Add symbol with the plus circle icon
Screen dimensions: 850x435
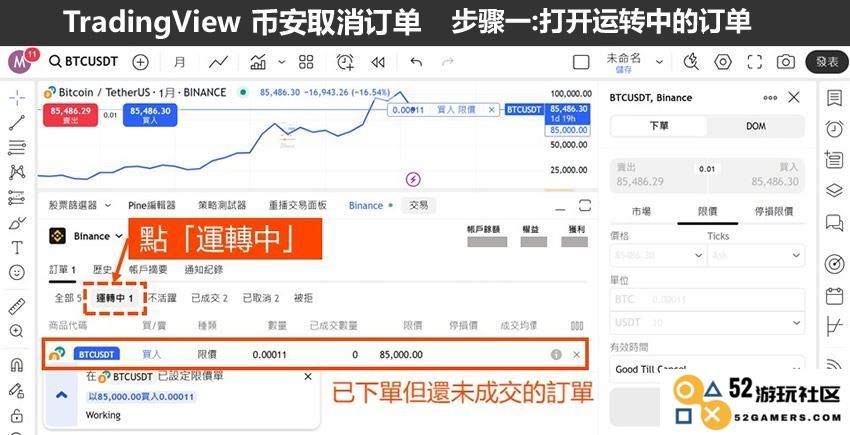tap(140, 62)
